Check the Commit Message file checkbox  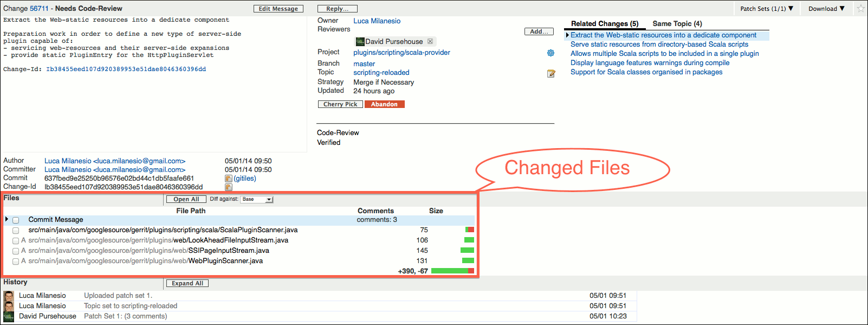[x=16, y=220]
